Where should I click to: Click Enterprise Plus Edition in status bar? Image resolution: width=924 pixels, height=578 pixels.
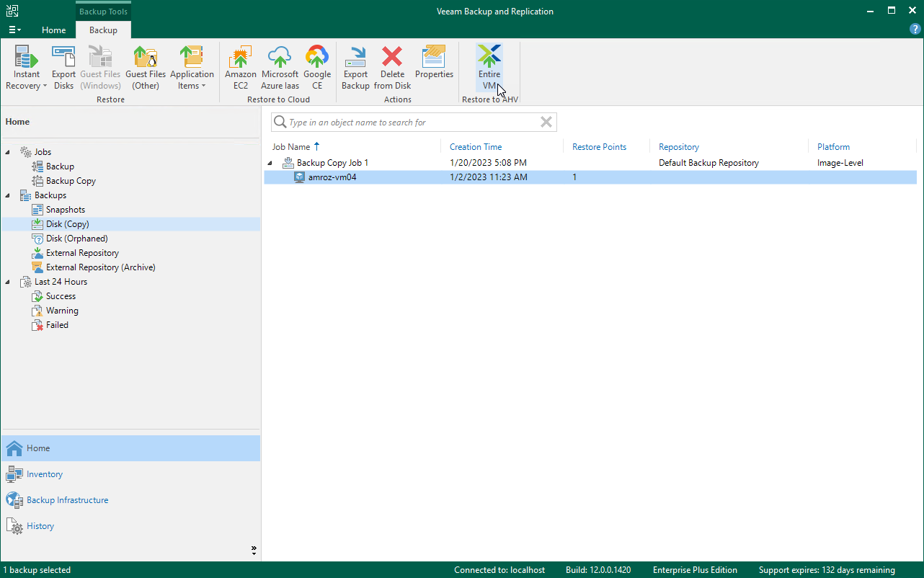[x=695, y=570]
